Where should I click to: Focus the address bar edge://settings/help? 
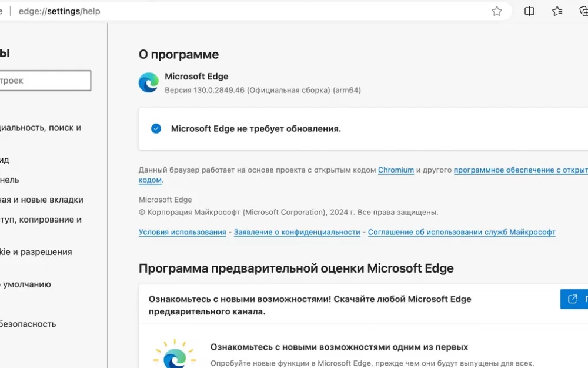[x=59, y=11]
